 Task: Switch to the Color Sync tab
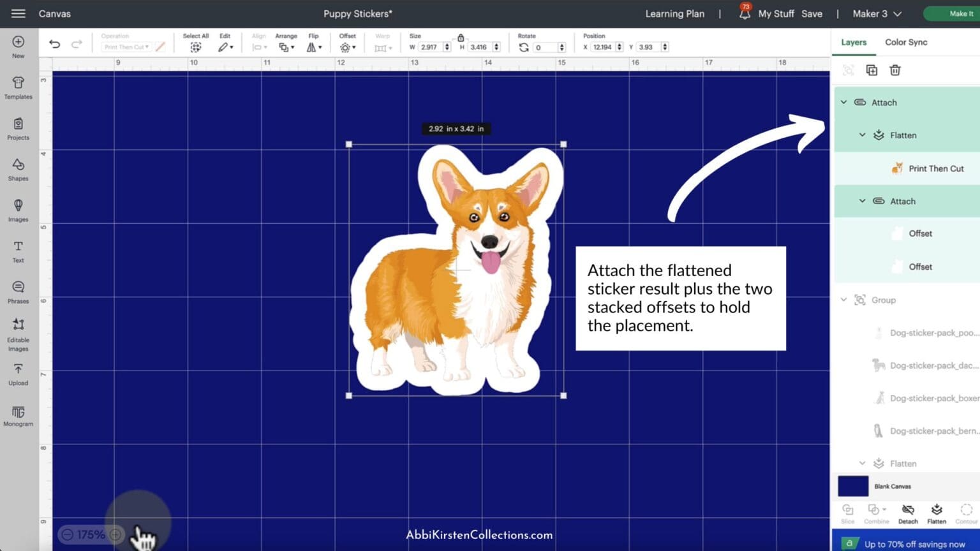pos(906,42)
